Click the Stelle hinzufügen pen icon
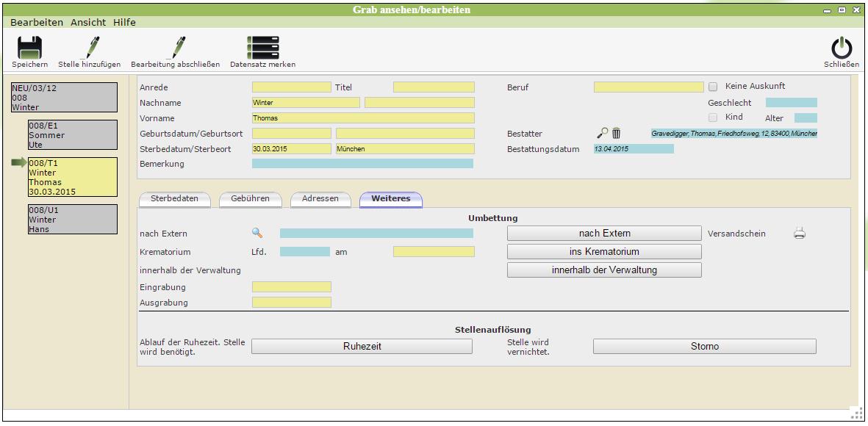The image size is (868, 426). (90, 48)
